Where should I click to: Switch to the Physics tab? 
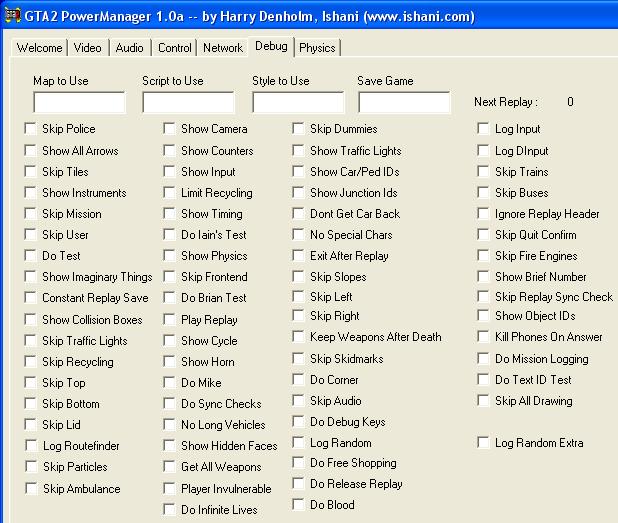317,48
